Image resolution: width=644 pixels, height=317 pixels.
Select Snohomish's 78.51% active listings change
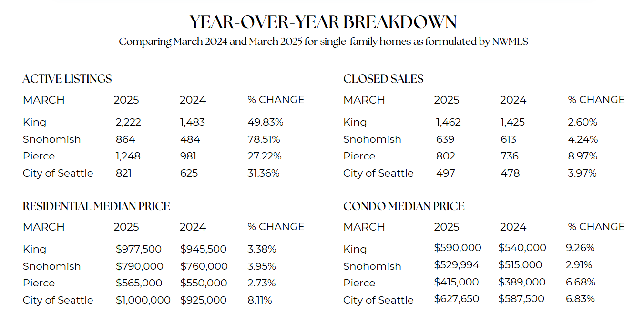tap(264, 139)
